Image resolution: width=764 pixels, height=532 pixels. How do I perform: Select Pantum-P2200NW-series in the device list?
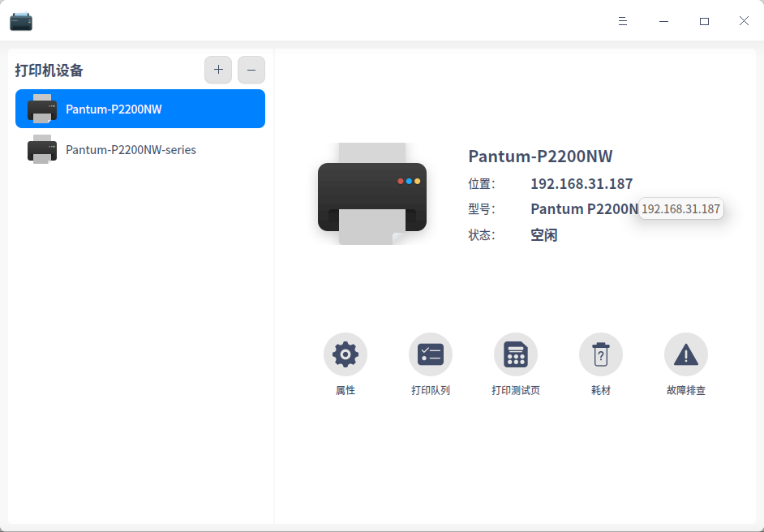(x=140, y=149)
